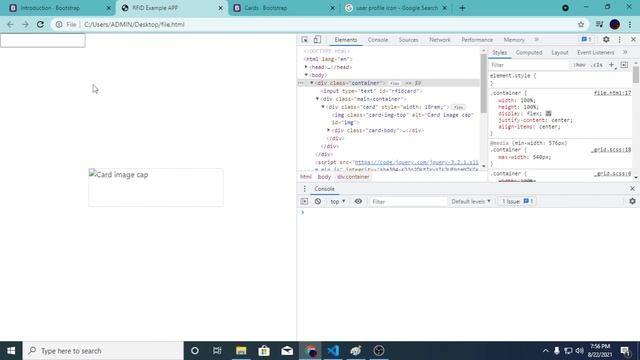Toggle :hov element state panel
Screen dimensions: 640x360
pyautogui.click(x=579, y=65)
